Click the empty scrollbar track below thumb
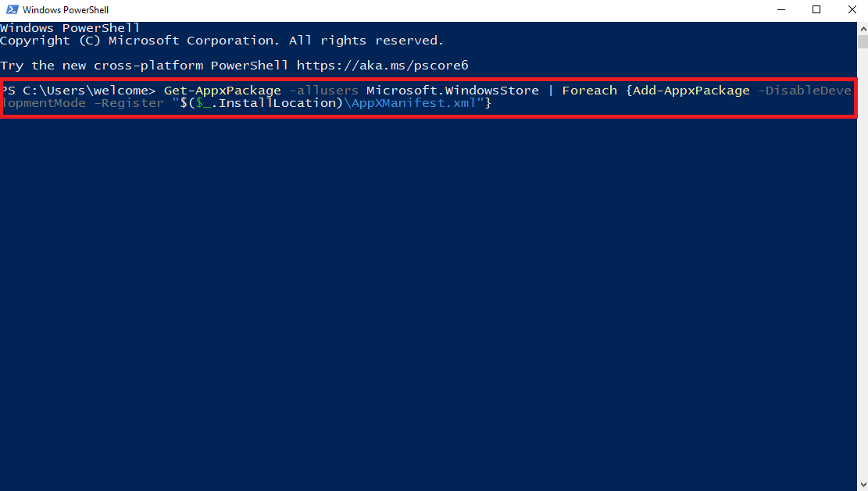This screenshot has height=491, width=868. (863, 265)
